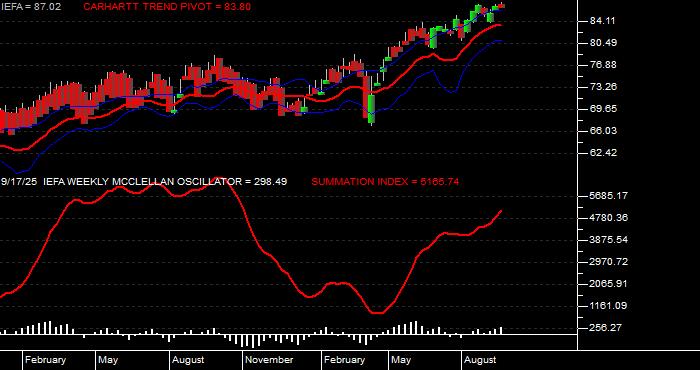Image resolution: width=700 pixels, height=370 pixels.
Task: Click the latest candle at chart's right edge
Action: tap(502, 5)
